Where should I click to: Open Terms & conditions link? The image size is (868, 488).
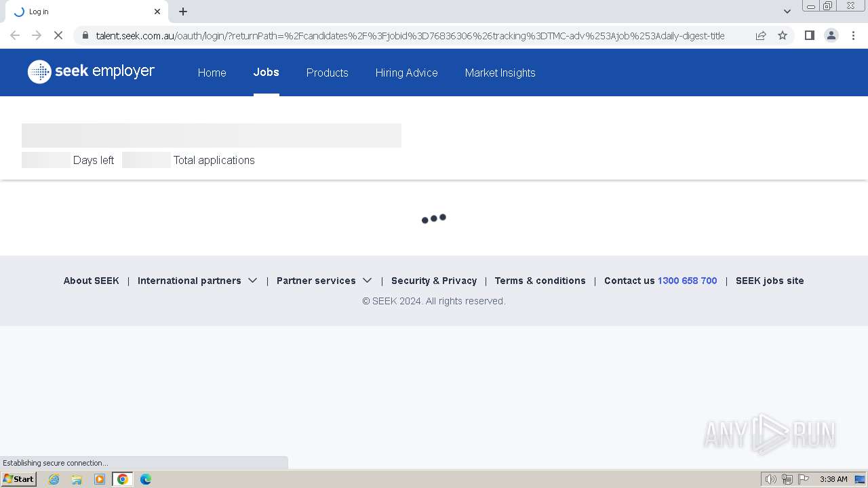pos(540,281)
